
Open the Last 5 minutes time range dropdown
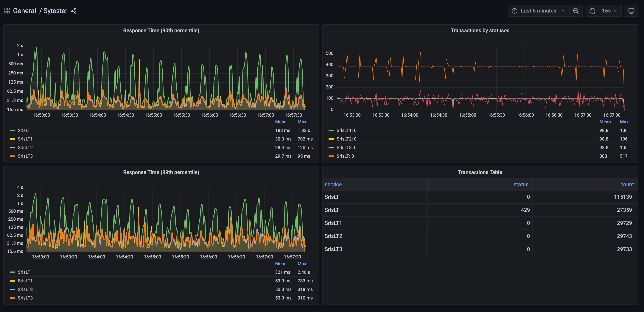point(539,11)
